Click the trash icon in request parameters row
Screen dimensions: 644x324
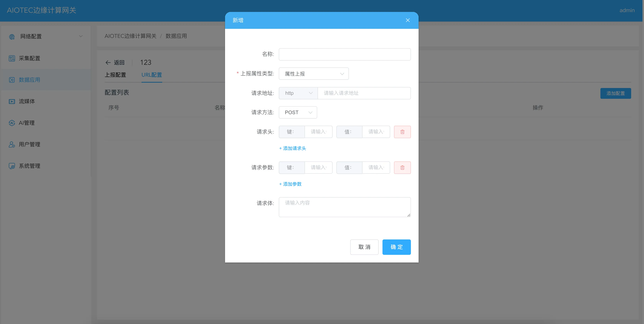click(x=402, y=168)
